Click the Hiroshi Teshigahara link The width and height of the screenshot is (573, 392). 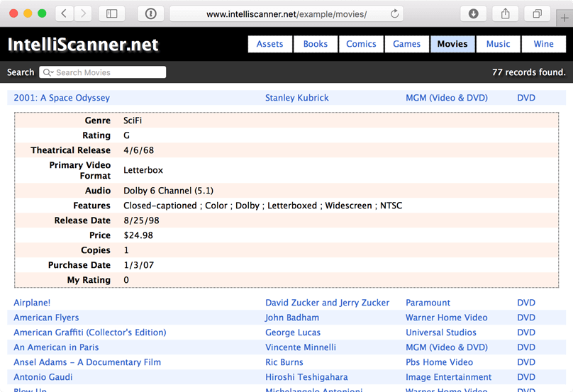(x=306, y=377)
